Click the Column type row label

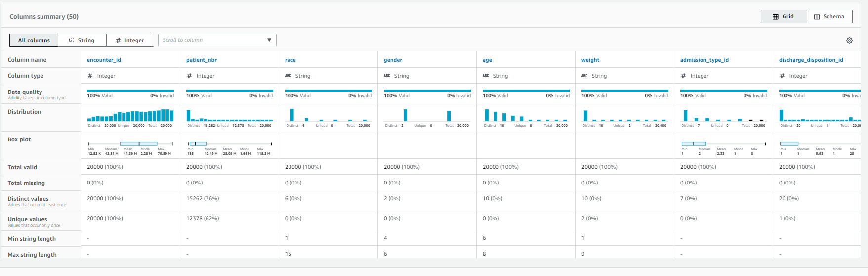pos(26,76)
